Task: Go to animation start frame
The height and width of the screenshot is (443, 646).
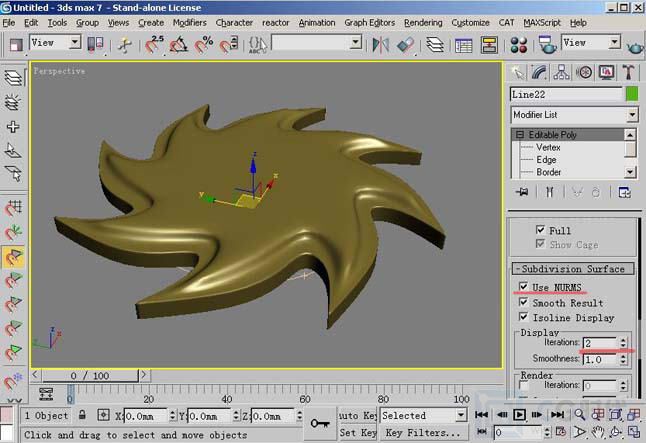Action: [481, 415]
